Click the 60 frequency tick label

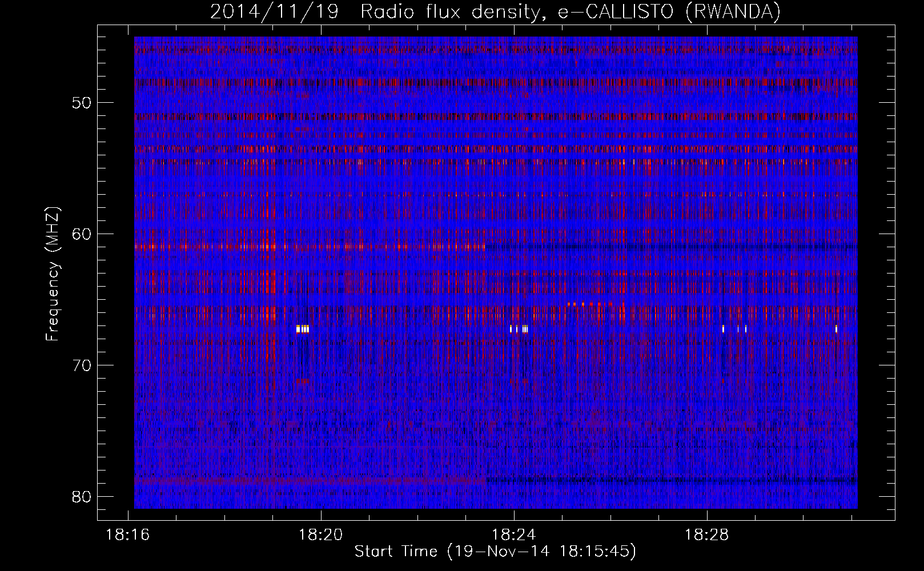tap(82, 234)
